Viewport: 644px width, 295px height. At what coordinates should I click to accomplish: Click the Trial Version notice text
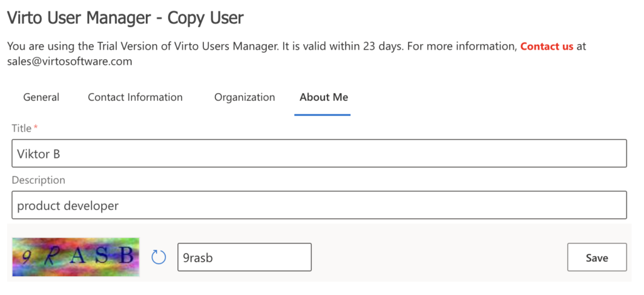pyautogui.click(x=252, y=47)
